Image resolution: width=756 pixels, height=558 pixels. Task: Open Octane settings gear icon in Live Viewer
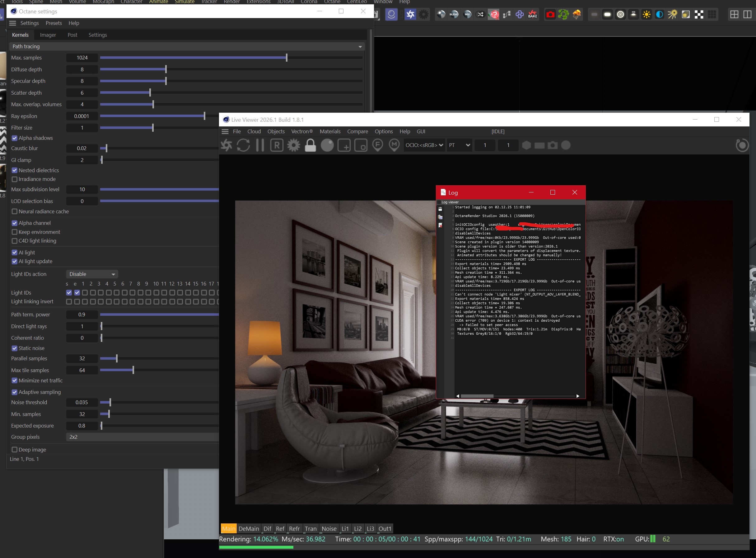[293, 146]
